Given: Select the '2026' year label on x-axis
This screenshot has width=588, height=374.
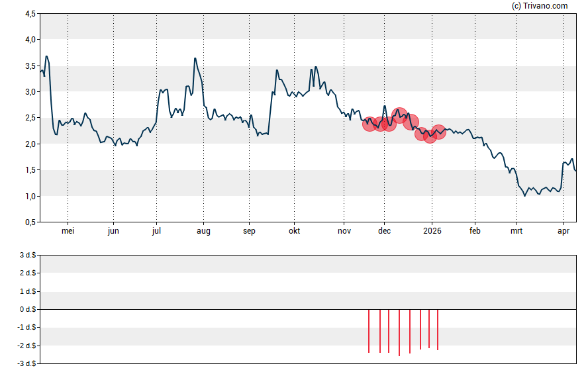Looking at the screenshot, I should click(x=432, y=232).
